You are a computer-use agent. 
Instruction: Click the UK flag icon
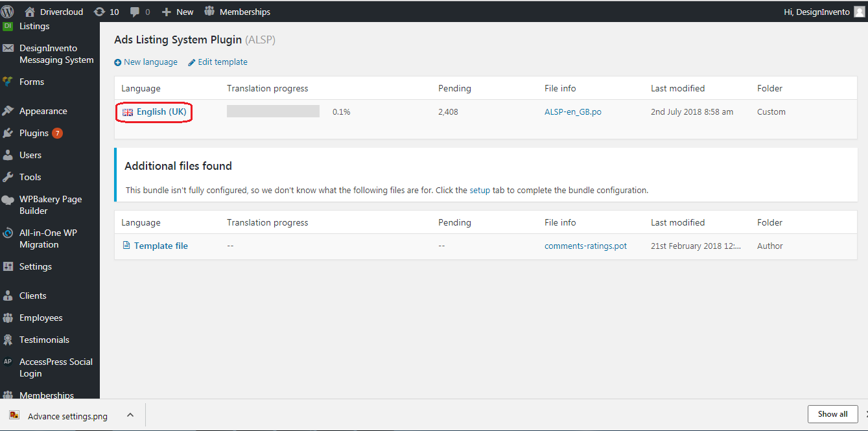click(x=128, y=112)
